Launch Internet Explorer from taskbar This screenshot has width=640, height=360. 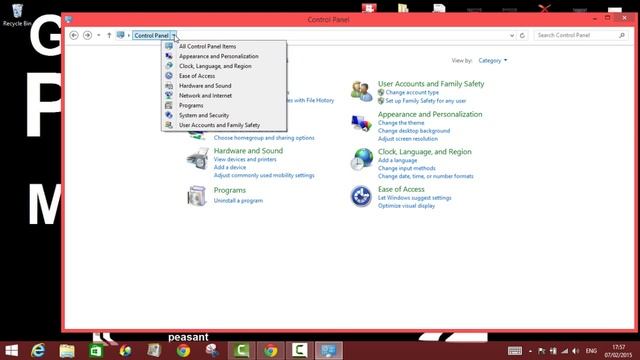point(38,351)
